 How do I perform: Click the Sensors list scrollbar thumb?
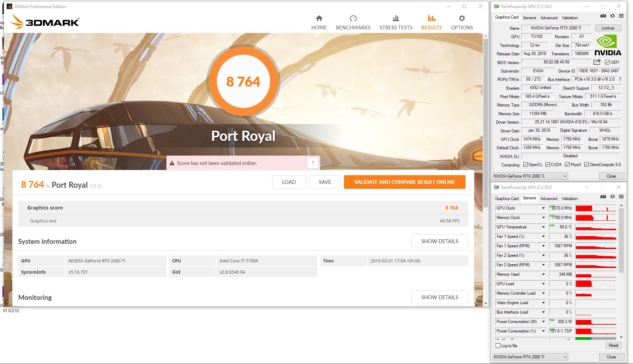click(x=621, y=240)
